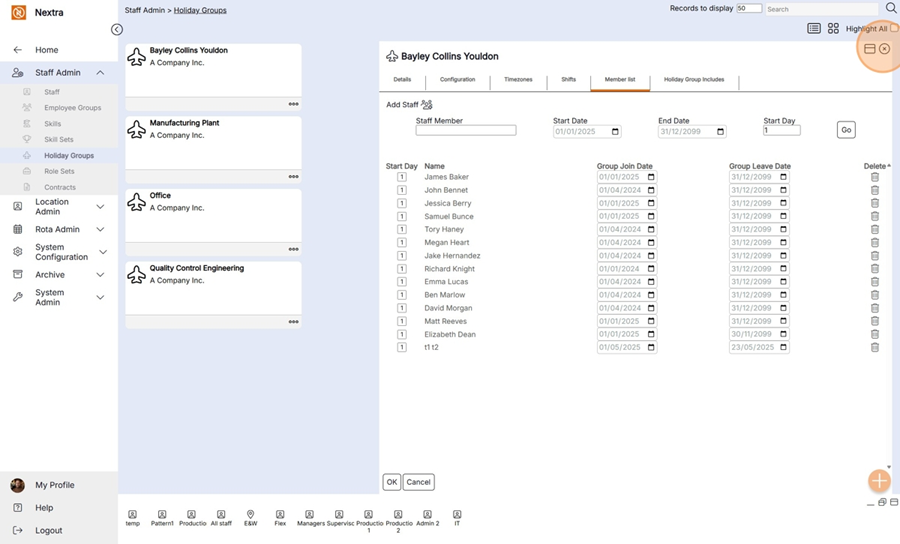Image resolution: width=900 pixels, height=544 pixels.
Task: Click the Add Staff people icon
Action: 426,104
